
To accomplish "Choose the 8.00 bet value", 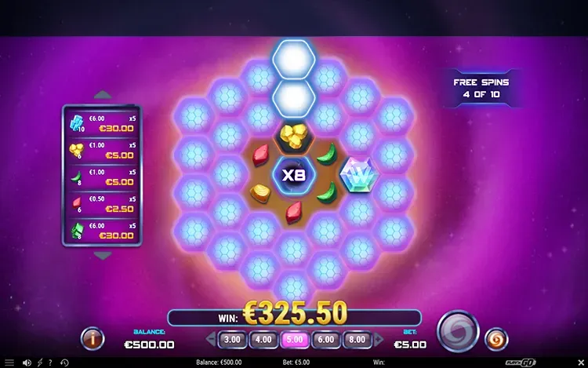I will pos(357,340).
